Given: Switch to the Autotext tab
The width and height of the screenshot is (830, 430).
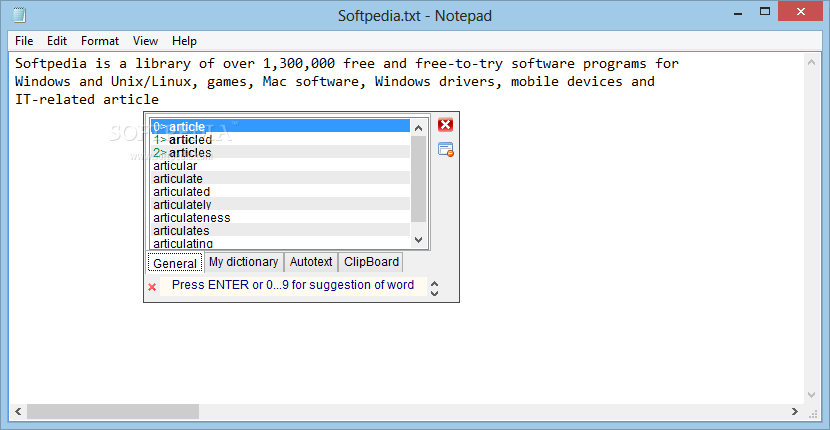Looking at the screenshot, I should point(311,262).
